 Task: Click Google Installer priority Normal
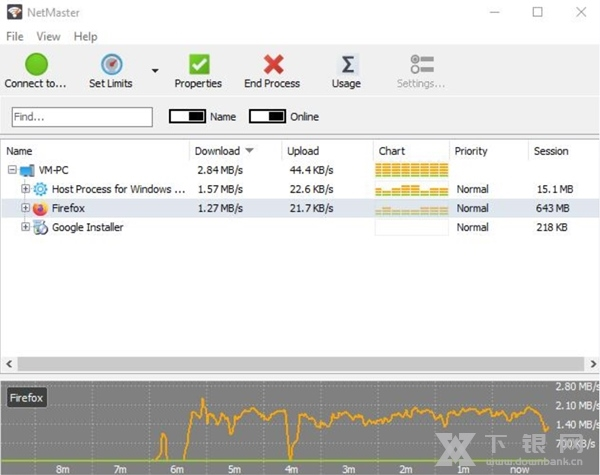473,227
